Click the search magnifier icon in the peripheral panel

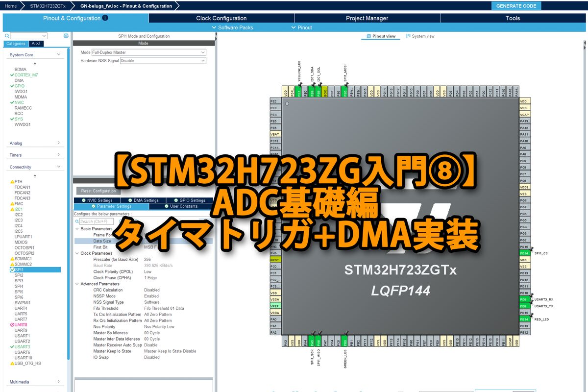pyautogui.click(x=6, y=36)
